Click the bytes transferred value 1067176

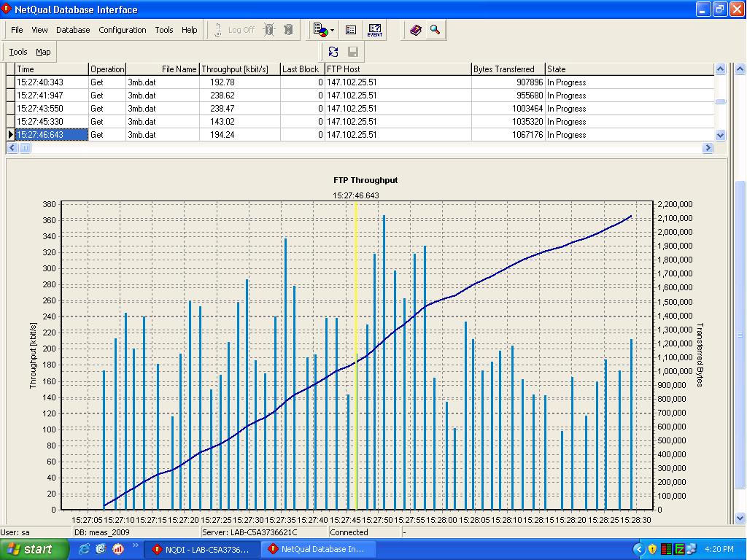[527, 135]
